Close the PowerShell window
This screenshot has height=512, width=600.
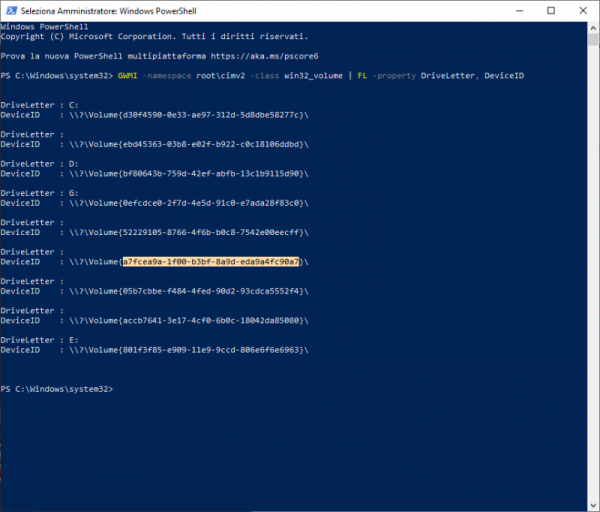click(x=583, y=11)
